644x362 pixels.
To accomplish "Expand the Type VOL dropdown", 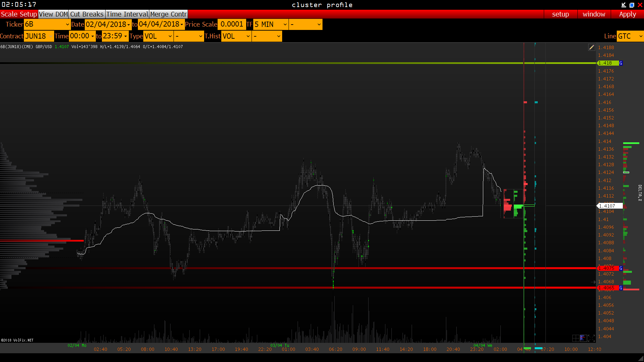I will 158,36.
